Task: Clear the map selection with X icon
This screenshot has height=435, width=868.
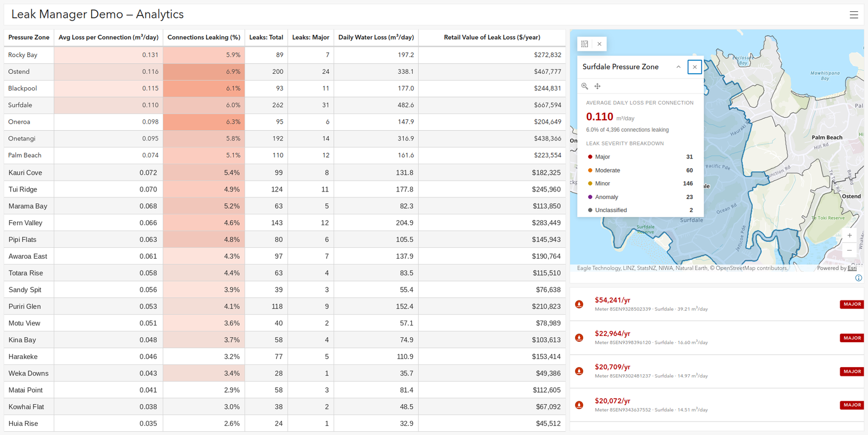Action: pos(599,44)
